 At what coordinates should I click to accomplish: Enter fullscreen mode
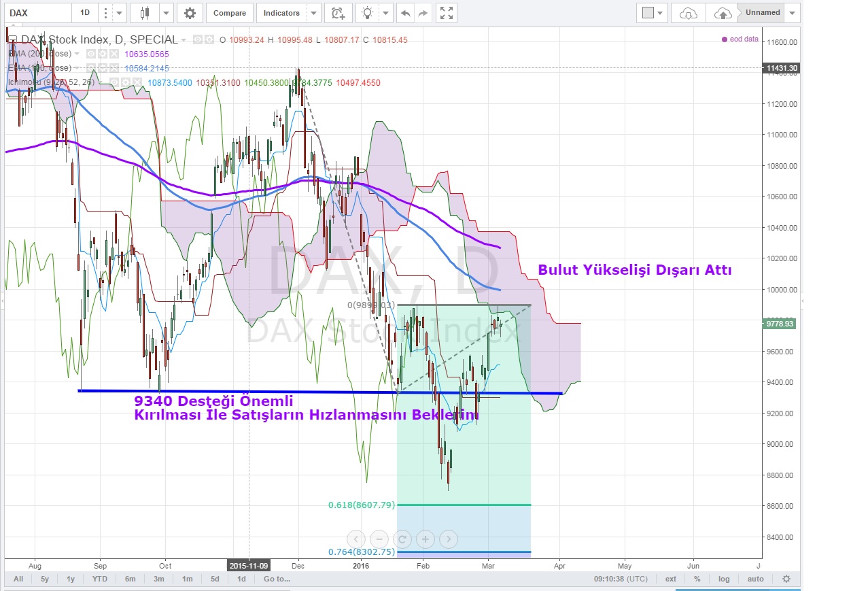tap(447, 13)
